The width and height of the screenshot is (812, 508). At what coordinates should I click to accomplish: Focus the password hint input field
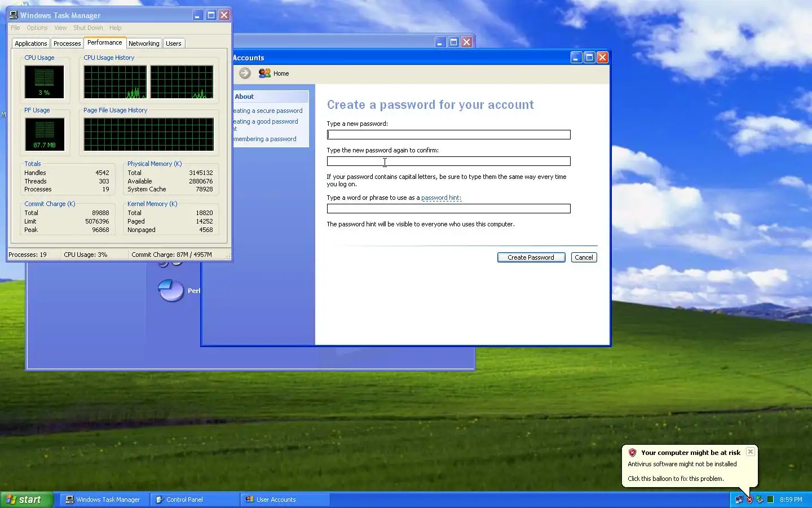coord(448,208)
